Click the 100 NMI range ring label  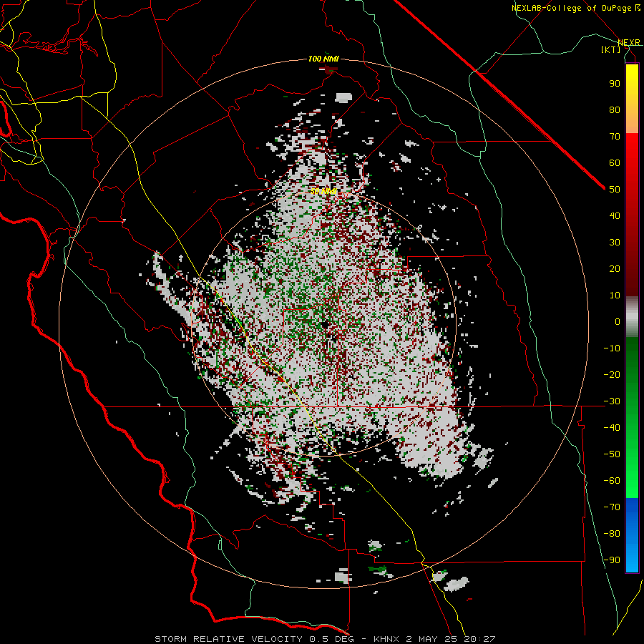pyautogui.click(x=323, y=59)
